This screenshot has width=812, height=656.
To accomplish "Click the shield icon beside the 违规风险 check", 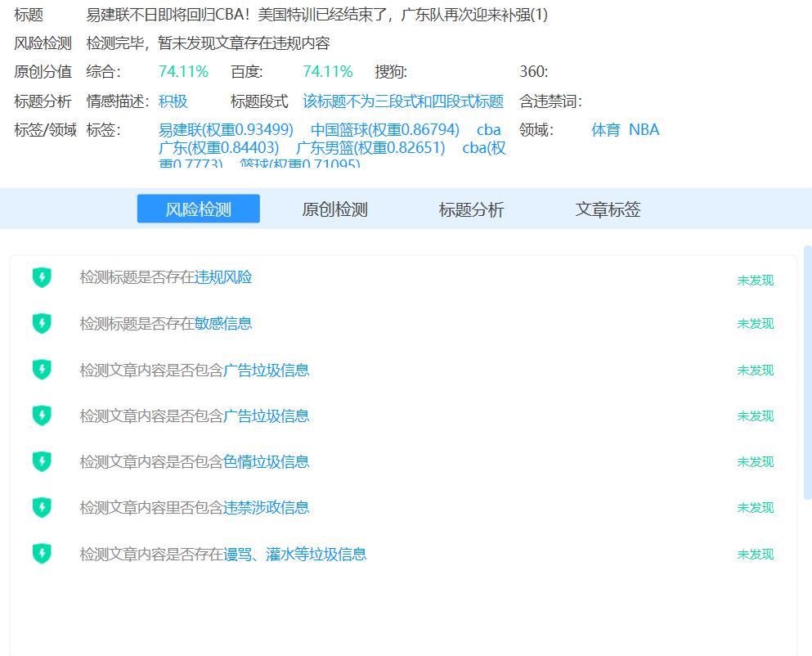I will [42, 278].
